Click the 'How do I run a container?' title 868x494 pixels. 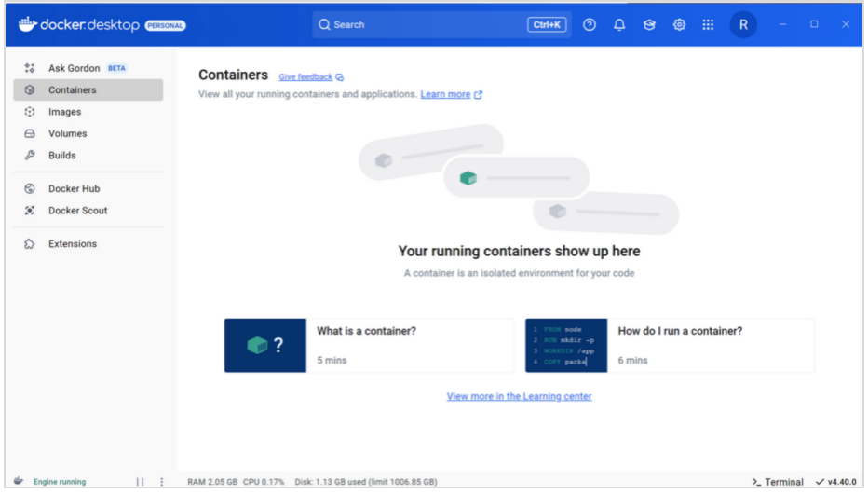pyautogui.click(x=681, y=331)
